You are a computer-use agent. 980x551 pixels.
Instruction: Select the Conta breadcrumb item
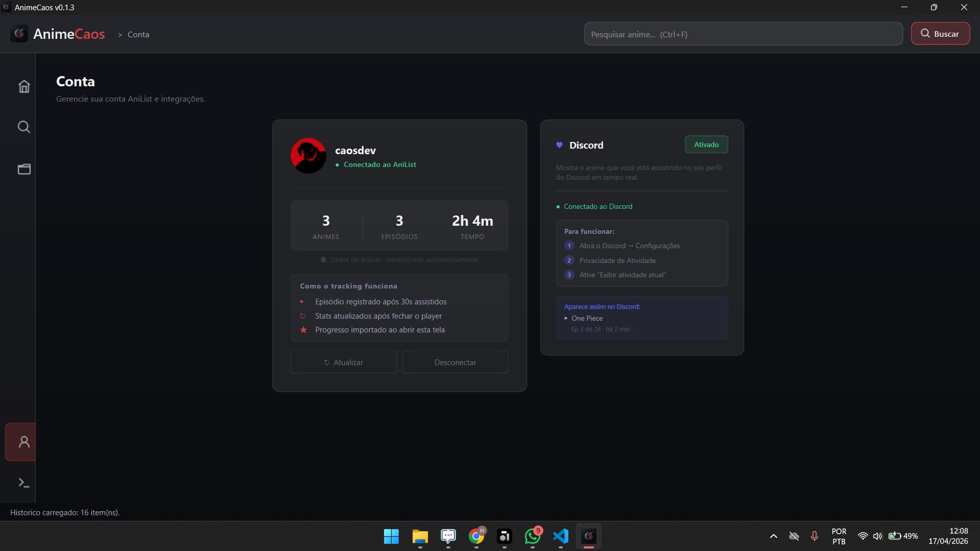click(139, 34)
